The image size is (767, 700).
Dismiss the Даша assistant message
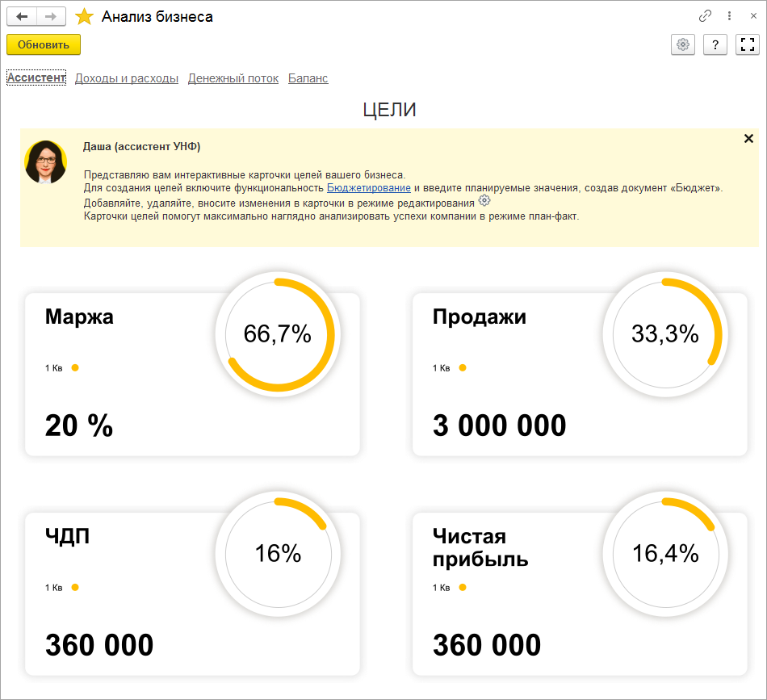click(748, 138)
